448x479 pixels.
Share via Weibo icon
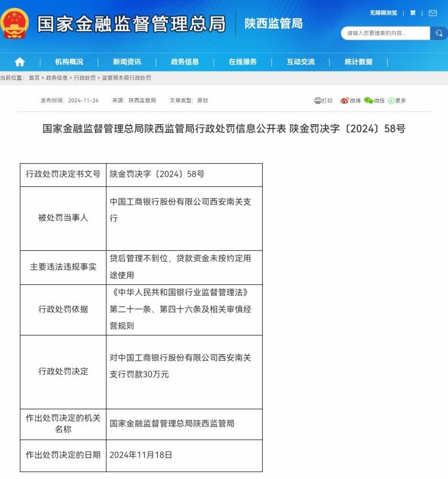point(345,100)
